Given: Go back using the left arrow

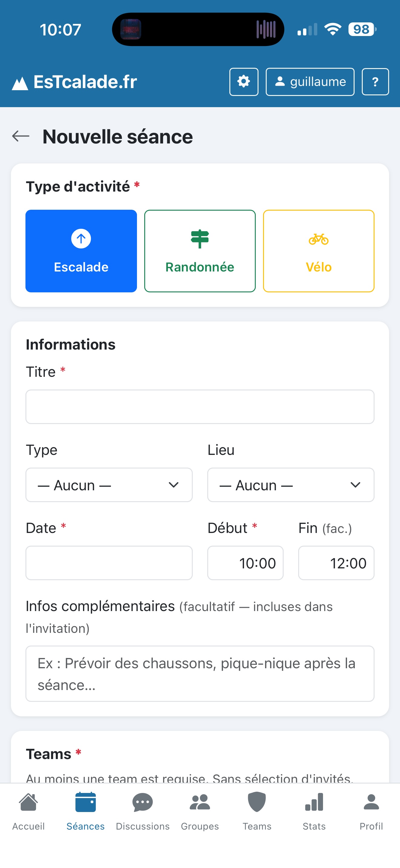Looking at the screenshot, I should pos(21,136).
